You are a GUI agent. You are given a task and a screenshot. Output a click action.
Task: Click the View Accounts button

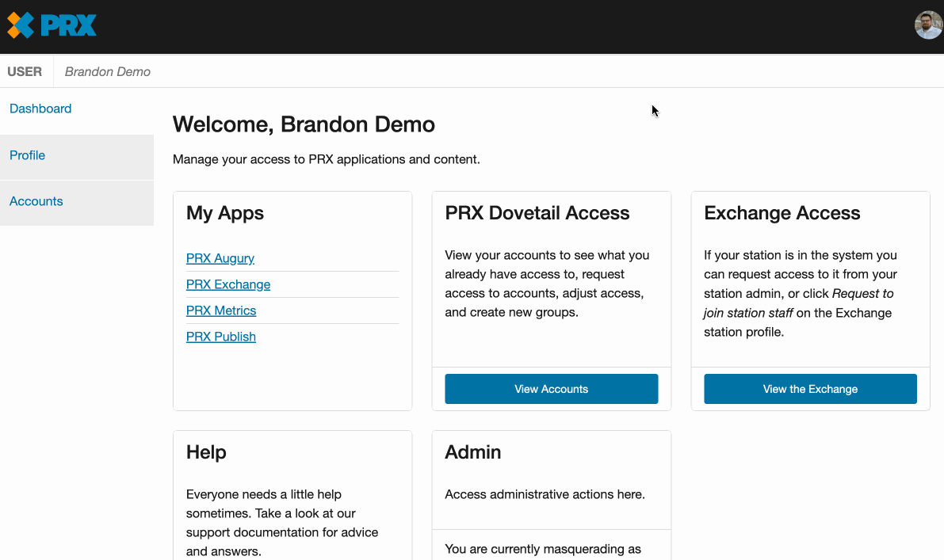click(x=552, y=389)
